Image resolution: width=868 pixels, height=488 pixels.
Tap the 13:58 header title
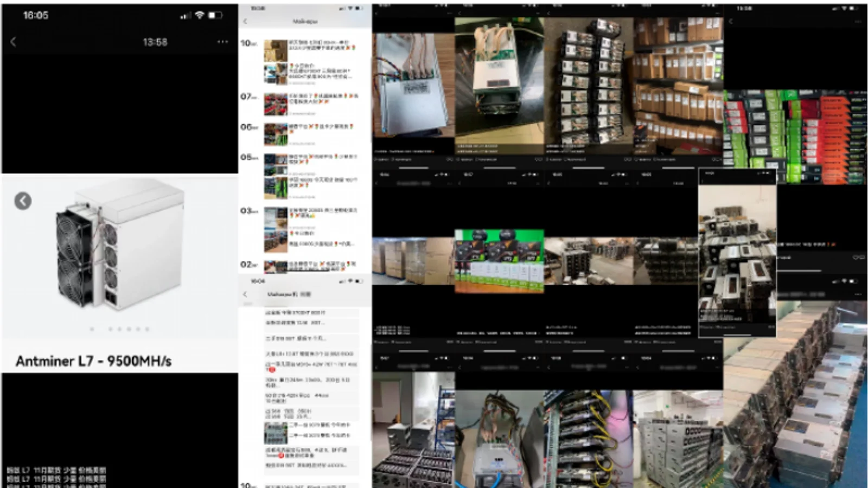point(155,42)
